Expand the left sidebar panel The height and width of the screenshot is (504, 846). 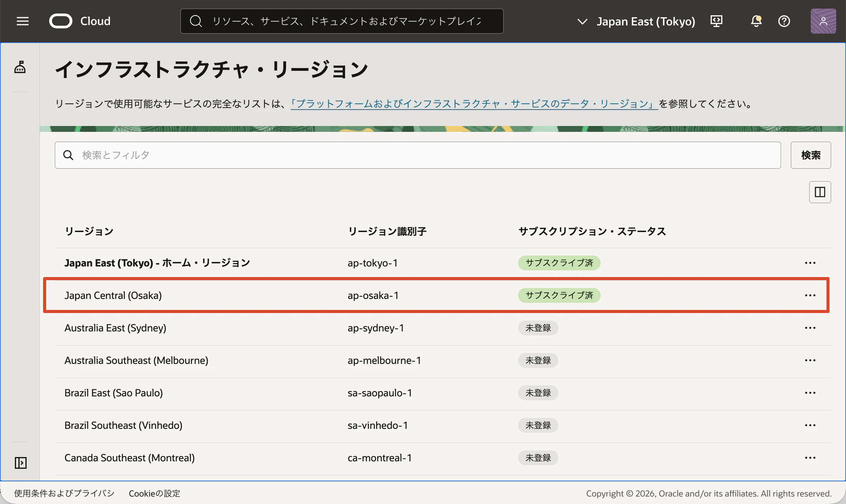[x=20, y=463]
